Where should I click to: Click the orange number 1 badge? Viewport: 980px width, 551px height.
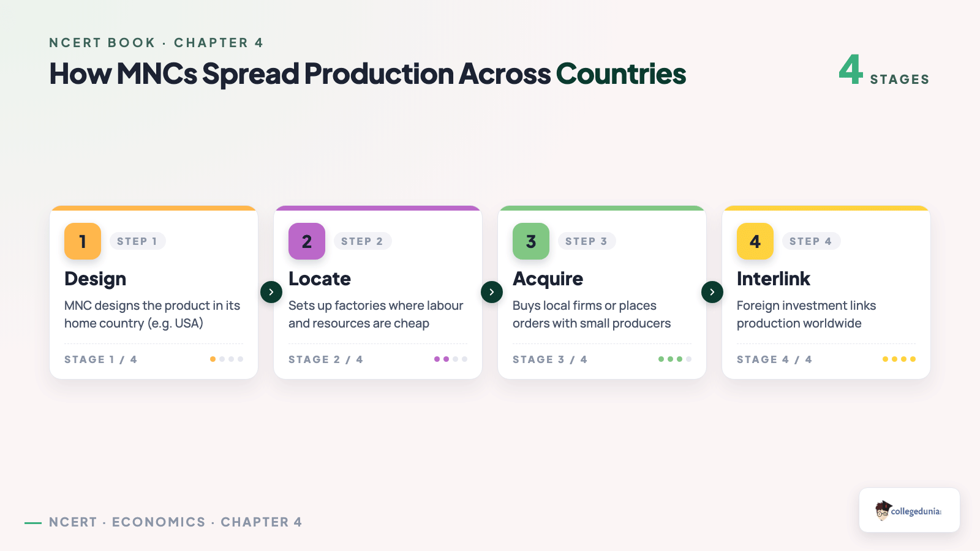[x=83, y=241]
